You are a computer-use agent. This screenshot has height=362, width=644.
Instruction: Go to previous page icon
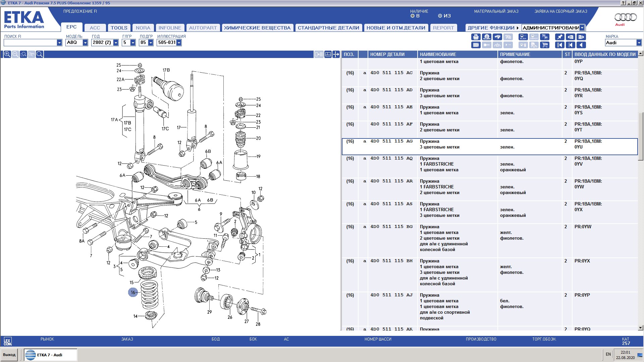tap(571, 37)
